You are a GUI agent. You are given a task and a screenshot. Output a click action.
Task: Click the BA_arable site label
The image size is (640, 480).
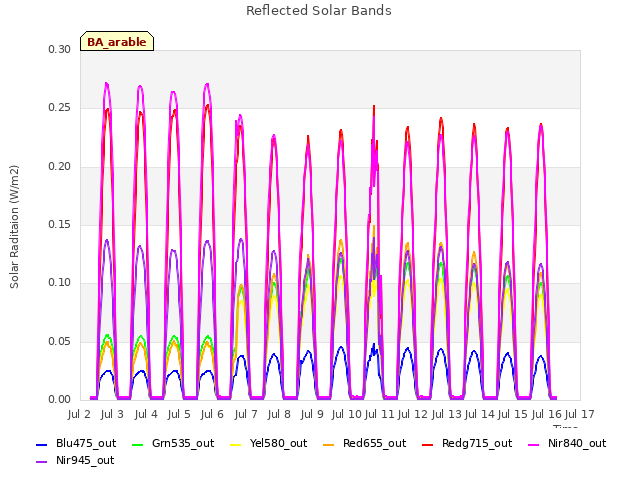(x=117, y=41)
